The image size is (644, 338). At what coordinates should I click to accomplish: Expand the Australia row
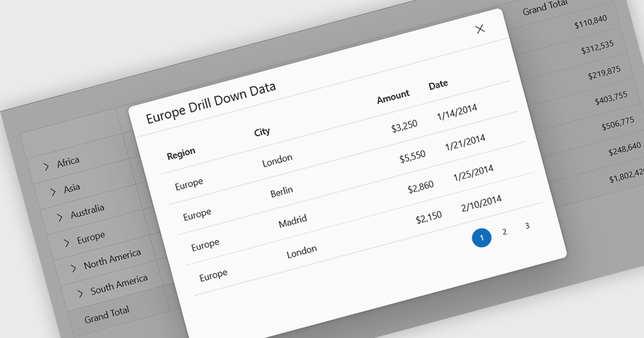pos(60,217)
